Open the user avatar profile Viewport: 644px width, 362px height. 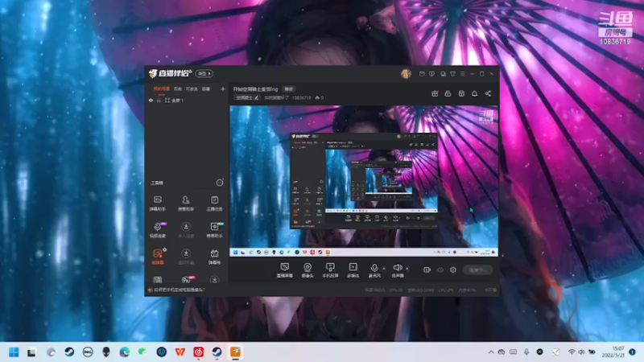coord(406,73)
